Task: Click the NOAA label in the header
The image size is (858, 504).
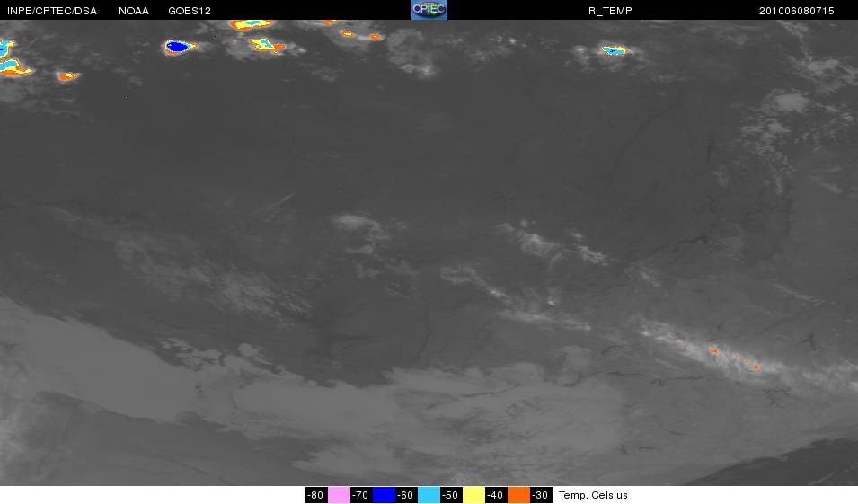Action: tap(134, 11)
